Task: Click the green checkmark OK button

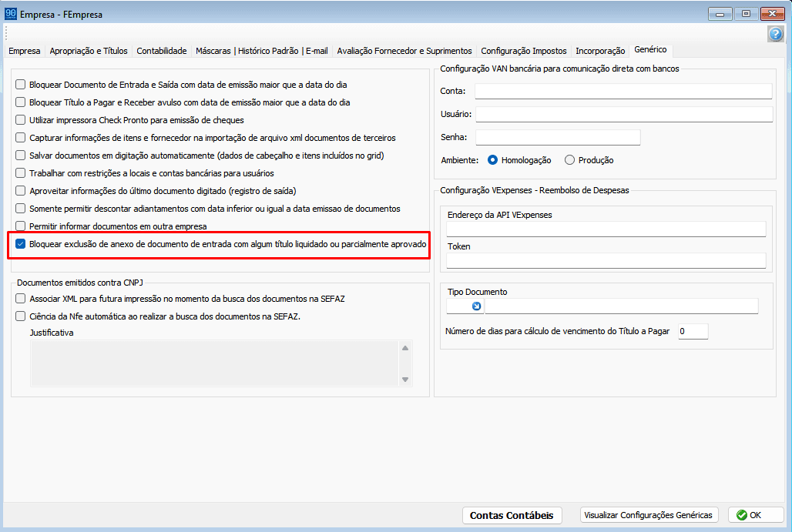Action: tap(756, 515)
